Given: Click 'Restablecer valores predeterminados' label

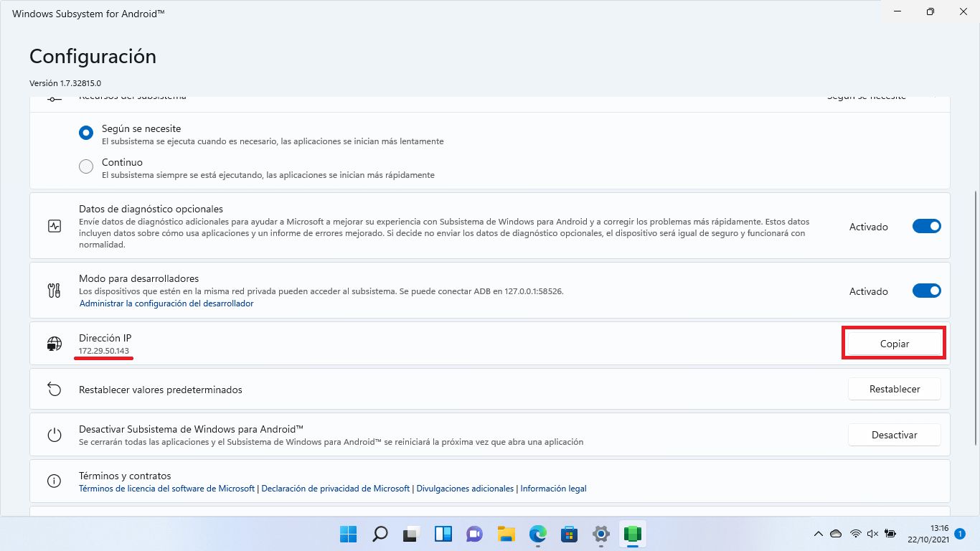Looking at the screenshot, I should pyautogui.click(x=161, y=390).
